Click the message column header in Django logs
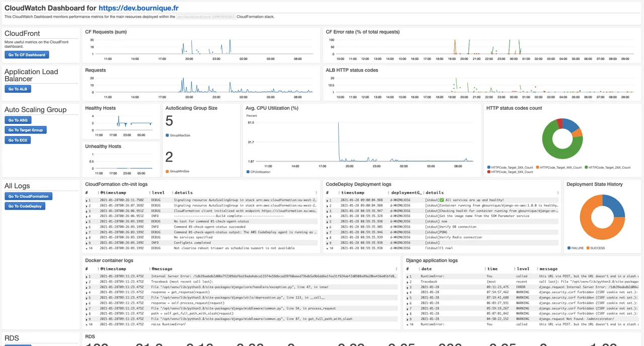644x346 pixels. click(x=548, y=269)
